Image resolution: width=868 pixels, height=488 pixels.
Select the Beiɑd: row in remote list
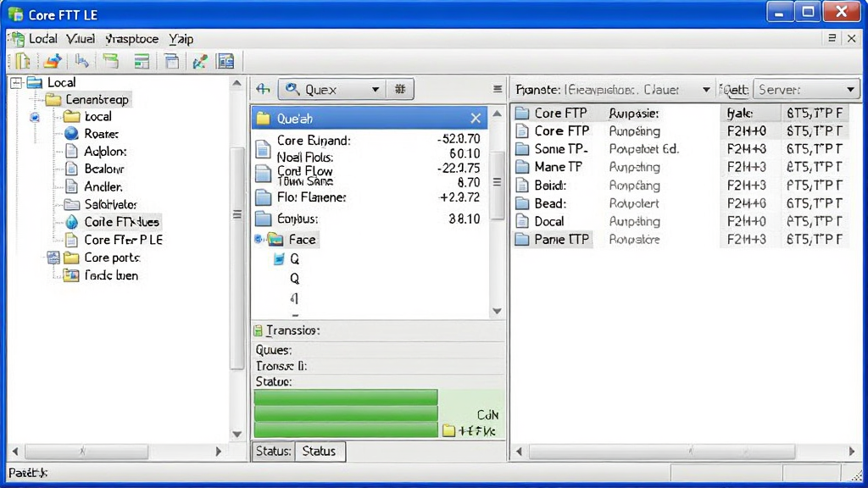[680, 185]
